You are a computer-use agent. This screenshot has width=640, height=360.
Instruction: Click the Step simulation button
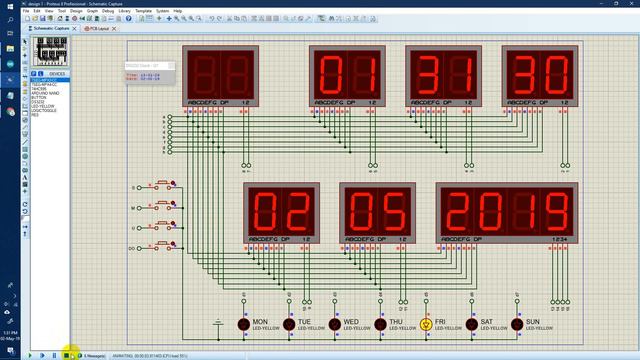point(42,356)
